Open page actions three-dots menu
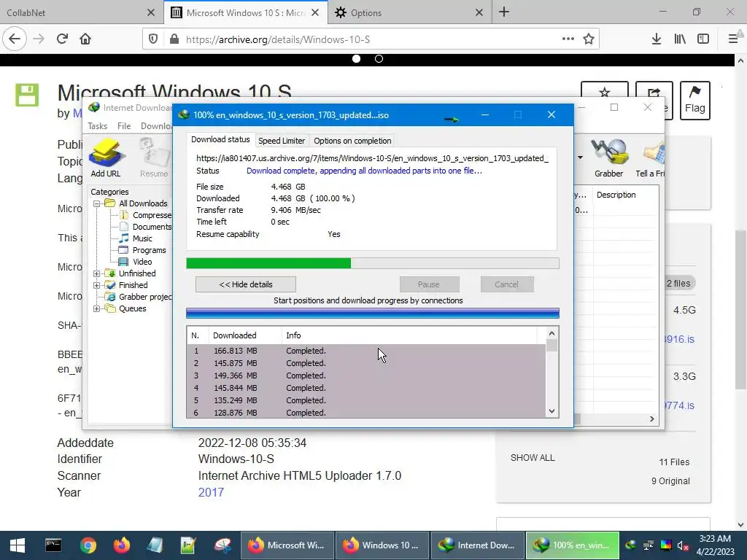 click(x=568, y=39)
